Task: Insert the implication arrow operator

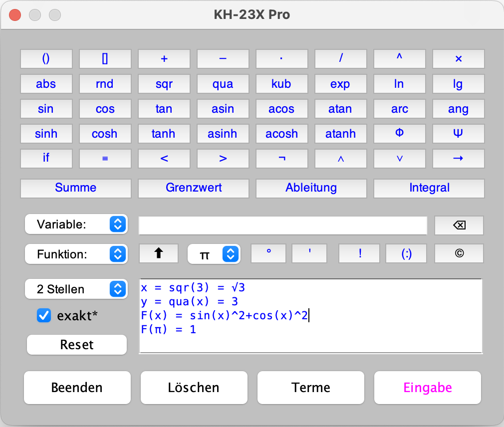Action: point(458,159)
